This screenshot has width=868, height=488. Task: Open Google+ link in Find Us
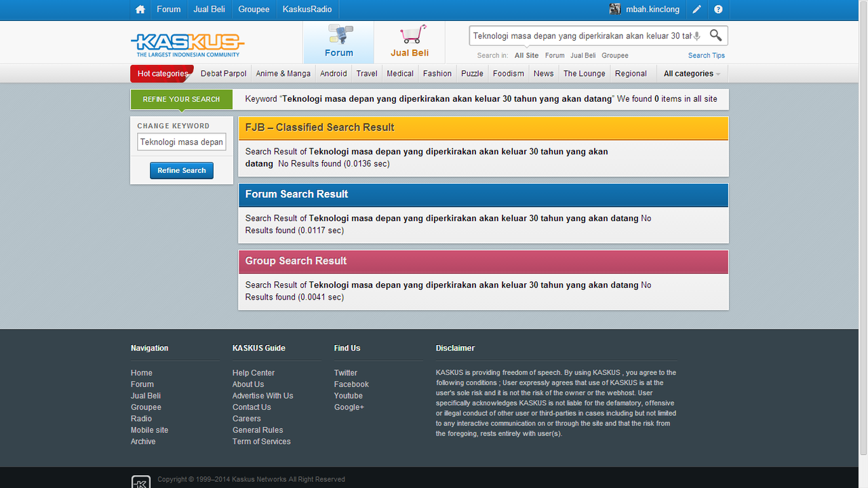click(349, 407)
